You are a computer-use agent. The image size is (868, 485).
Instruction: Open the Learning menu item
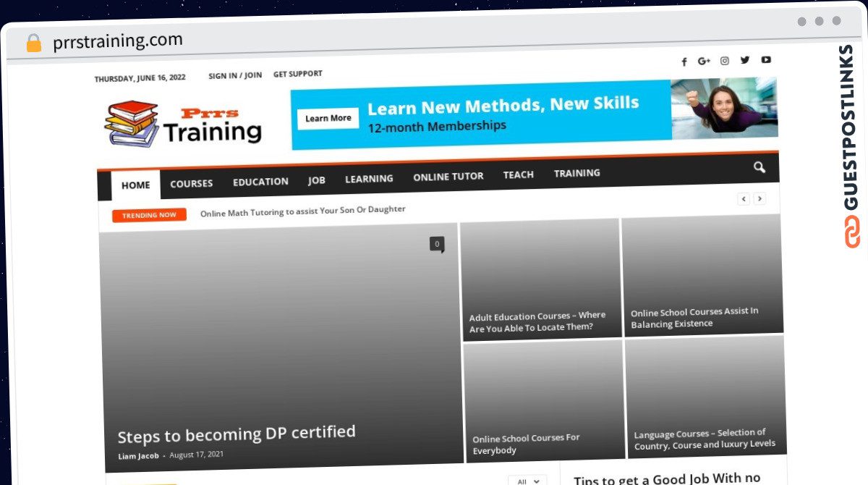pyautogui.click(x=369, y=179)
